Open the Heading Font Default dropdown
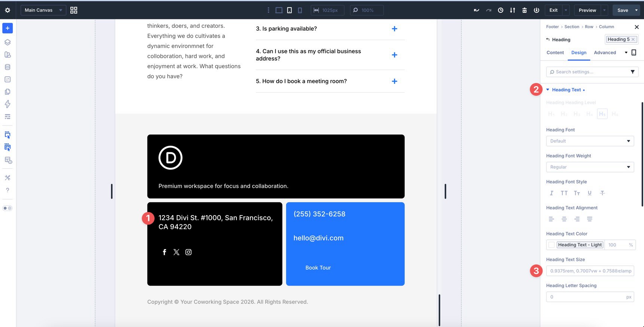Screen dimensions: 644x327 tap(590, 141)
